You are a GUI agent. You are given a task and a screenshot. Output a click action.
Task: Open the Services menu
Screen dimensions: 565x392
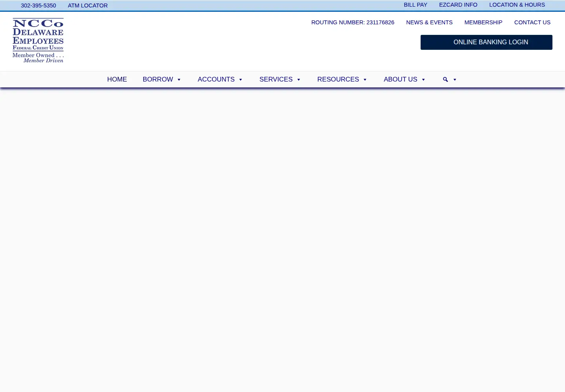pos(276,79)
